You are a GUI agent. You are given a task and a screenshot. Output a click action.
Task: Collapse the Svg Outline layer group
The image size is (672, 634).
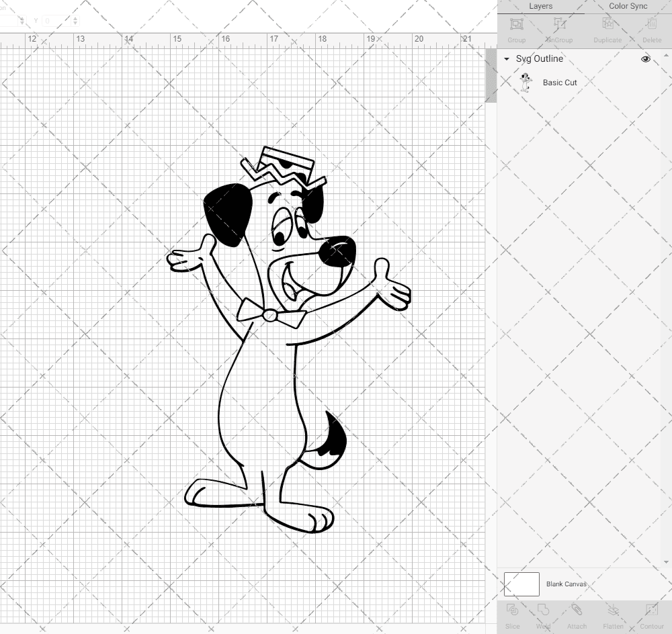coord(506,59)
